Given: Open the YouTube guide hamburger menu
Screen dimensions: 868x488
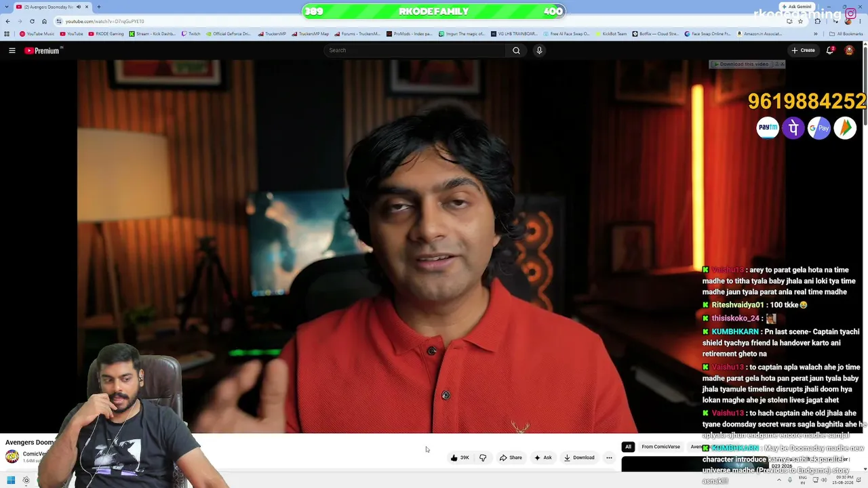Looking at the screenshot, I should 12,50.
